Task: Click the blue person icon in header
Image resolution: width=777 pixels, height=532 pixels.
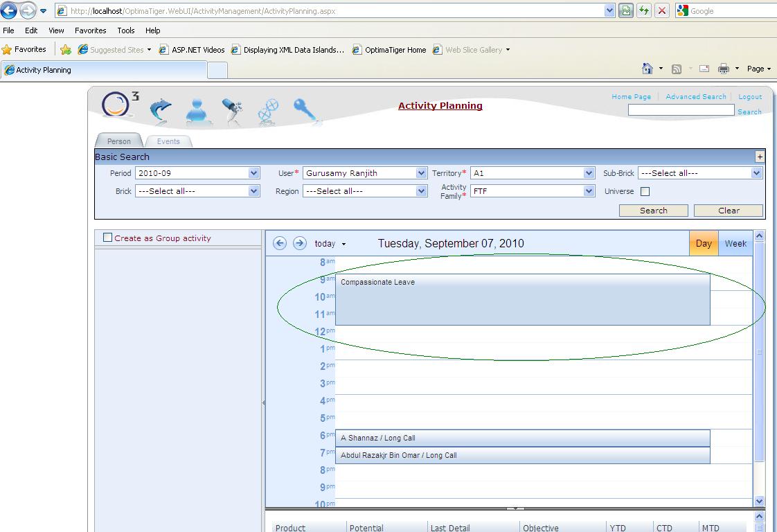Action: pos(197,110)
